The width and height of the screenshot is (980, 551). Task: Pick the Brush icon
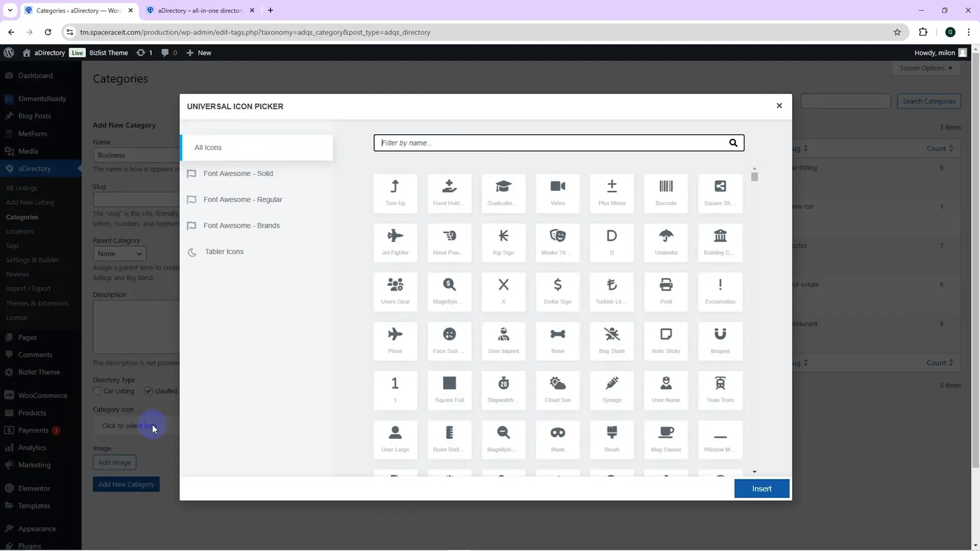[x=611, y=440]
